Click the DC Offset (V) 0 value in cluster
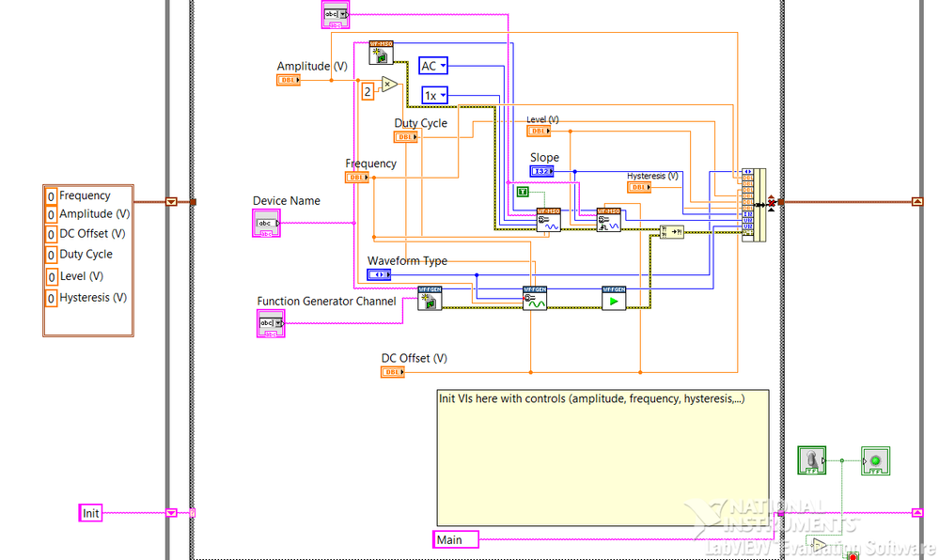 tap(51, 235)
